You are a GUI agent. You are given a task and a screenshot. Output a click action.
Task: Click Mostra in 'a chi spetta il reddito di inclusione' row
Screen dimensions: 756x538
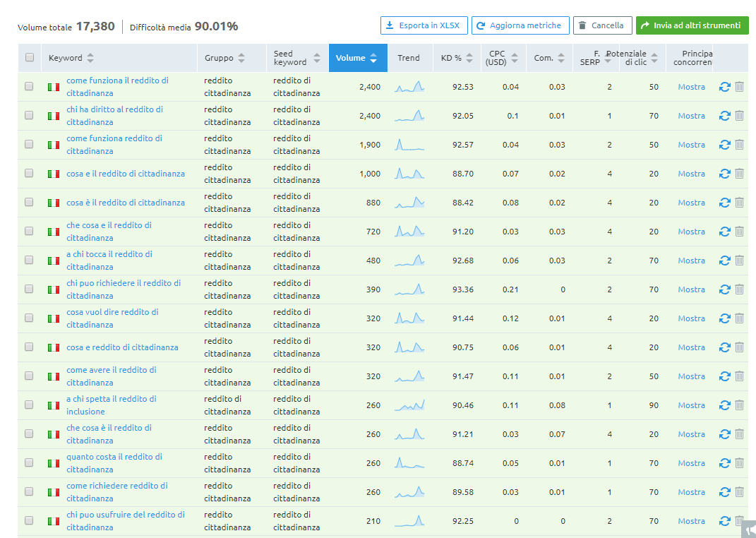pos(691,405)
